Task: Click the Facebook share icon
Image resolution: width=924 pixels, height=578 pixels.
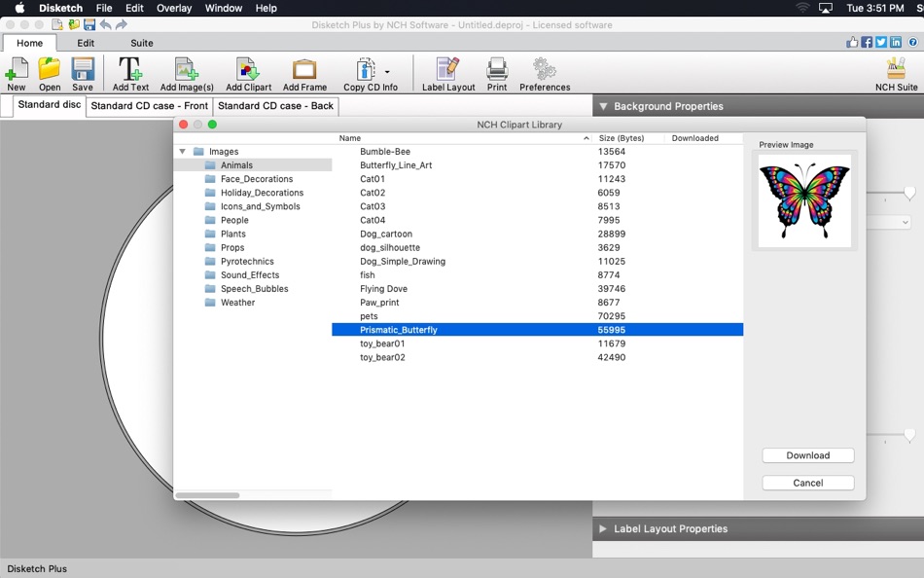Action: click(867, 42)
